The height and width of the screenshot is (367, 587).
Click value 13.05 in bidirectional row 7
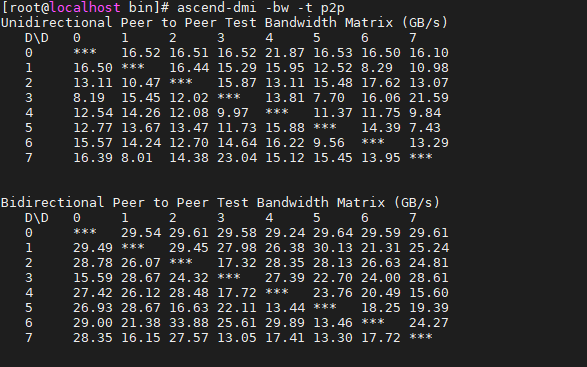237,338
